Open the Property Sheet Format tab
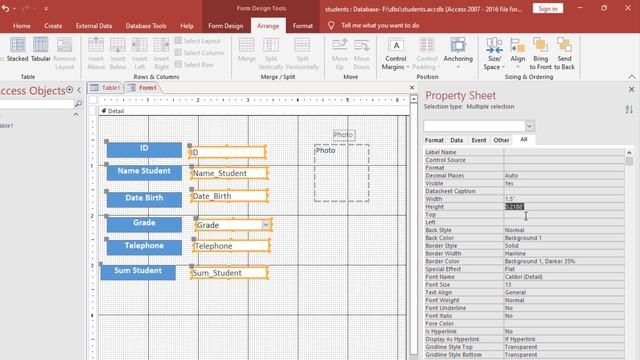This screenshot has height=360, width=640. pyautogui.click(x=434, y=140)
